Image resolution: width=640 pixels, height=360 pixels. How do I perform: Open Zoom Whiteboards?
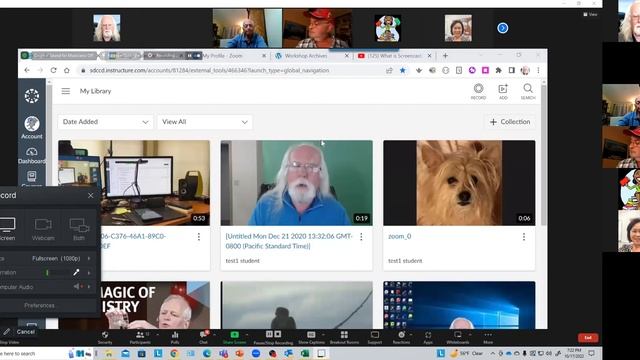(x=458, y=338)
